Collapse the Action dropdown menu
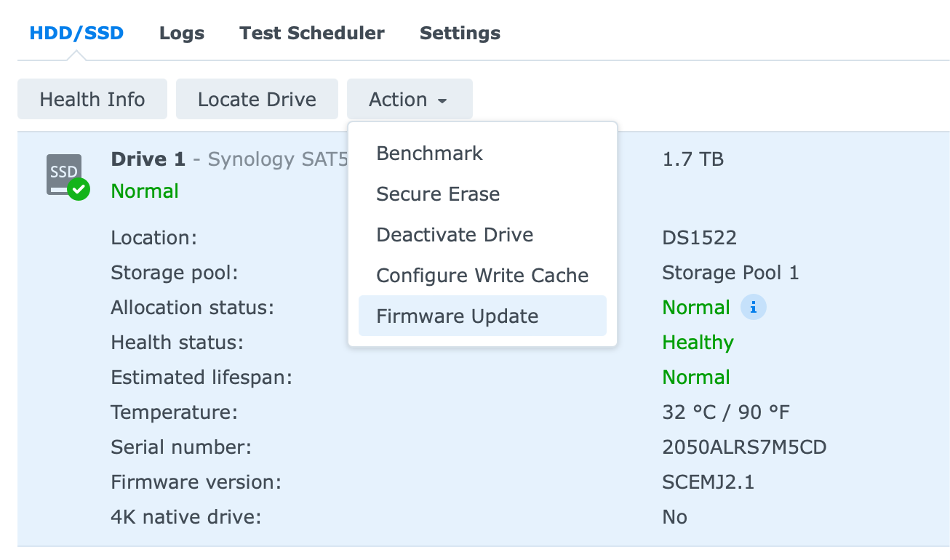 point(410,99)
